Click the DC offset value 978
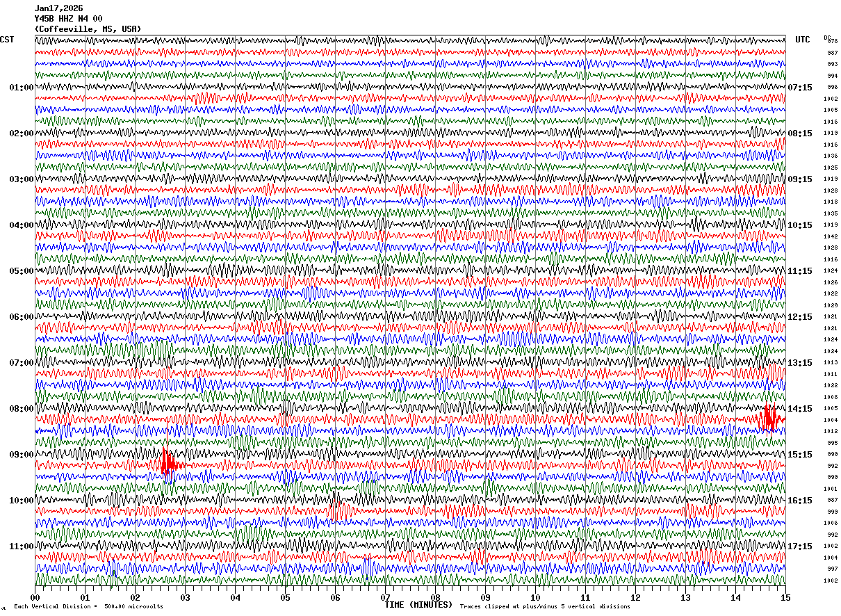841x616 pixels. [x=833, y=42]
